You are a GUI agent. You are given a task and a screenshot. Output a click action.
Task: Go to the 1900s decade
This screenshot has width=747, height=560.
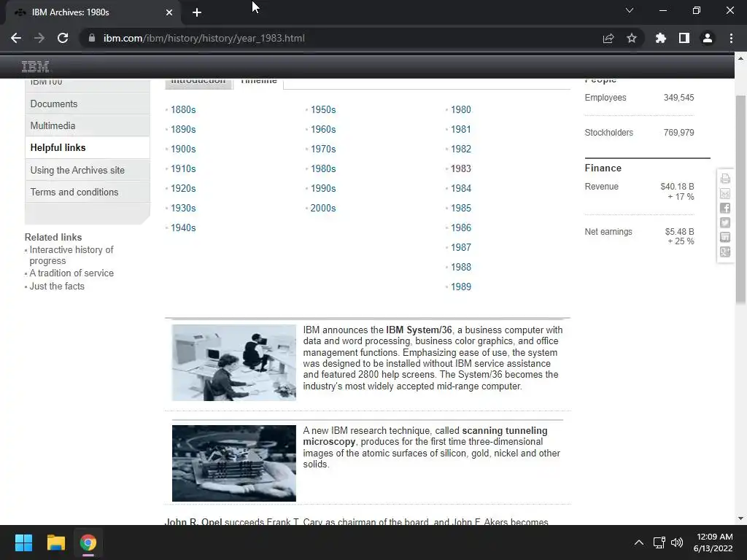tap(183, 149)
